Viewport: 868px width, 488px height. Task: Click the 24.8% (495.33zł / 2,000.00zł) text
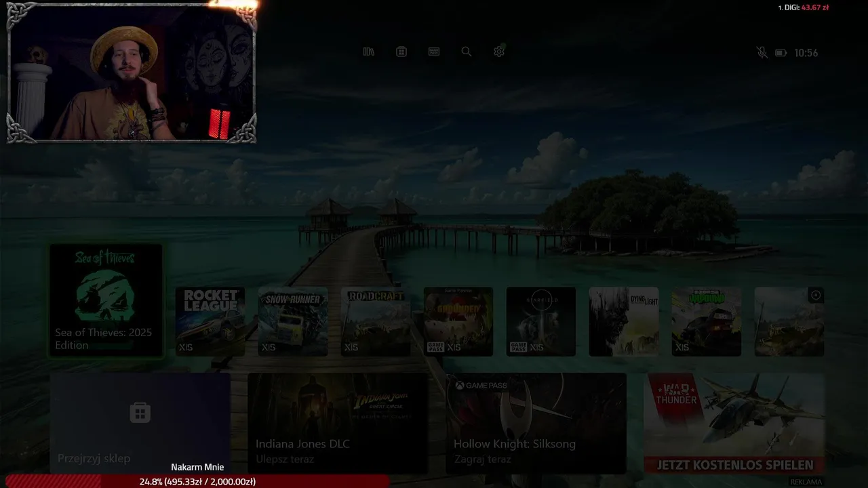tap(197, 481)
